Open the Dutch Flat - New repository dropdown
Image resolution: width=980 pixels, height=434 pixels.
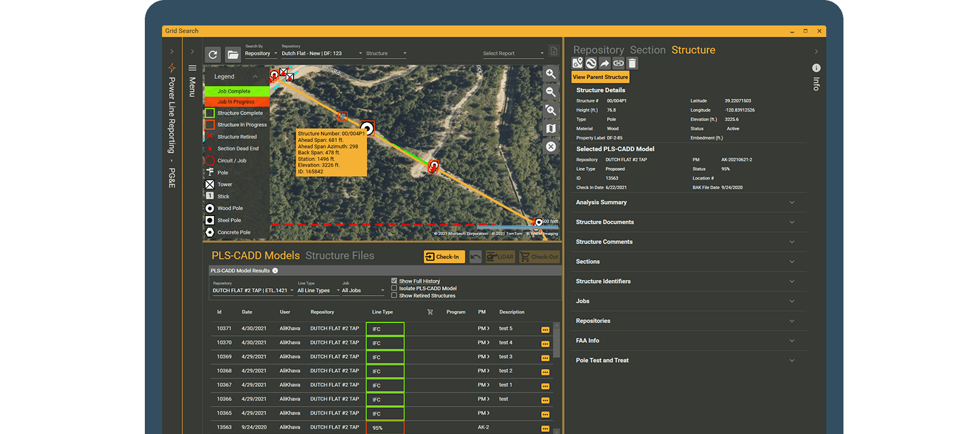[322, 54]
